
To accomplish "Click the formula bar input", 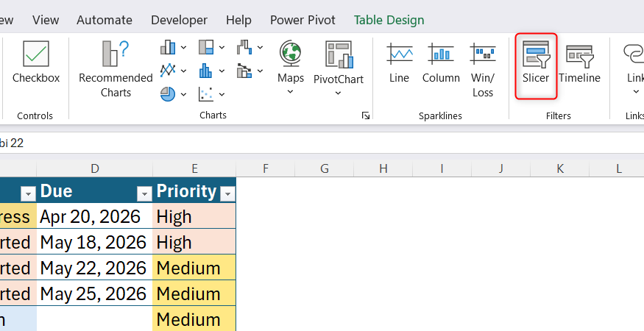I will (x=322, y=143).
